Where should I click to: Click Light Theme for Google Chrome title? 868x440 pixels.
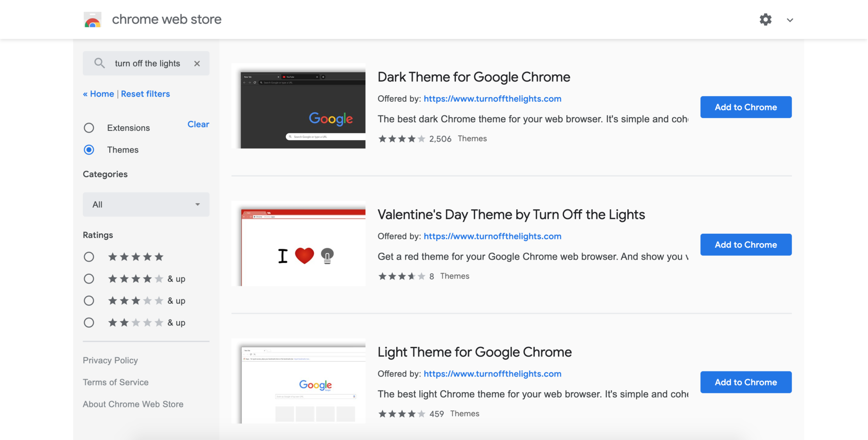click(x=474, y=352)
